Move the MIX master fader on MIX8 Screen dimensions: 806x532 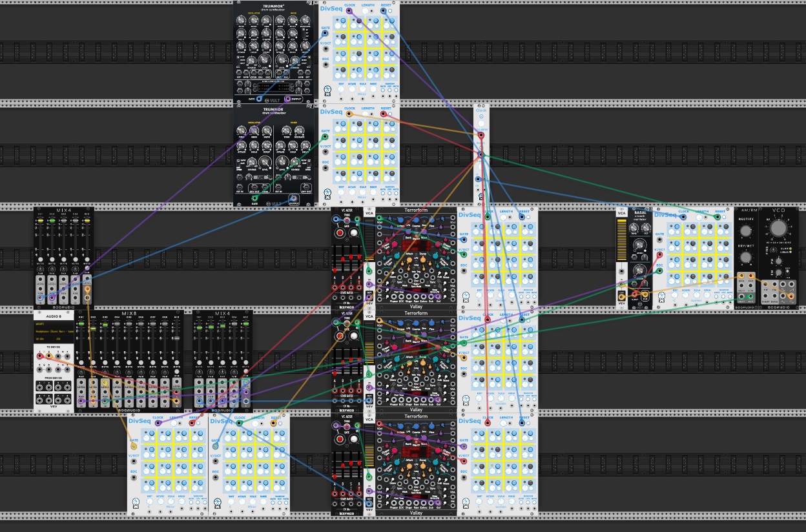point(176,338)
